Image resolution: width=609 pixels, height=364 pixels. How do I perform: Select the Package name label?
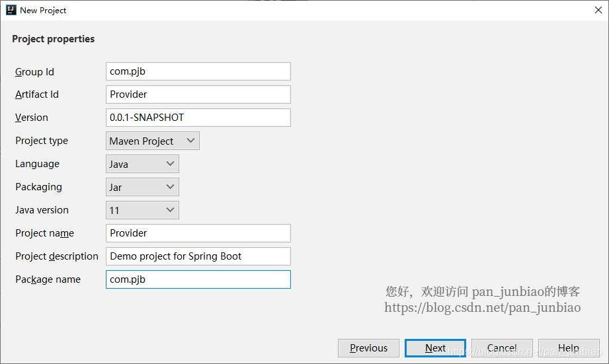(48, 279)
